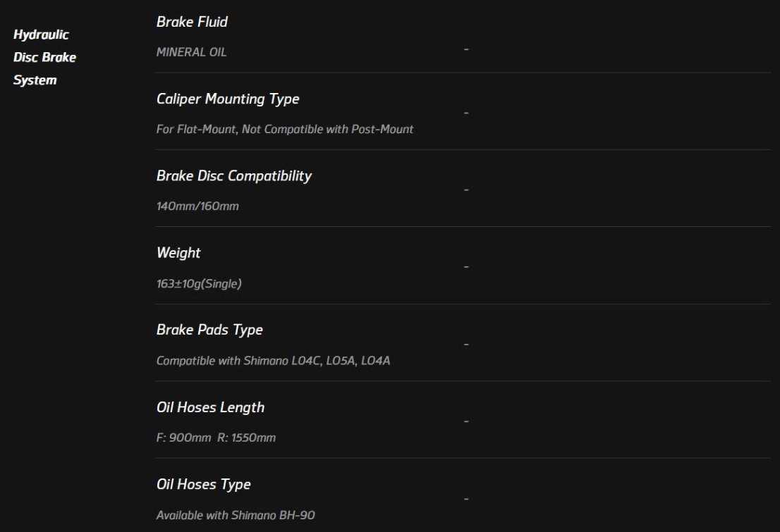This screenshot has width=780, height=532.
Task: Click the dash beside Brake Fluid row
Action: 466,49
